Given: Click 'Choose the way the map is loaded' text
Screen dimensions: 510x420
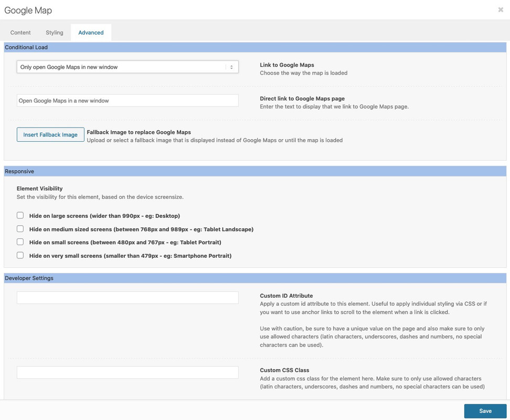Looking at the screenshot, I should (303, 73).
